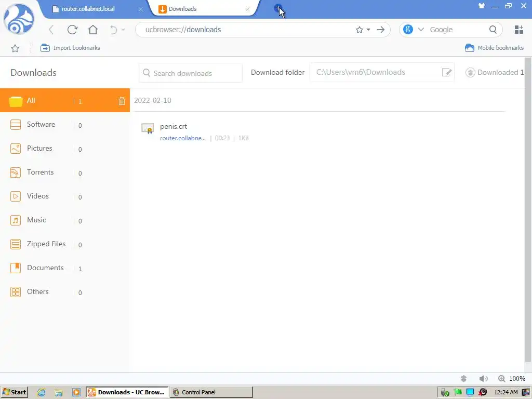Image resolution: width=532 pixels, height=399 pixels.
Task: Edit the download folder path icon
Action: point(446,72)
